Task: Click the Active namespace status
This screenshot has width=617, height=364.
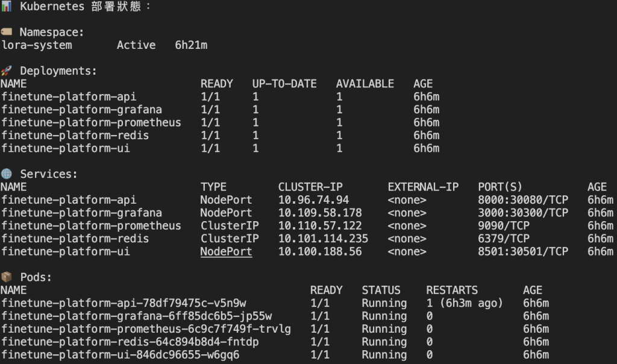Action: pos(136,45)
